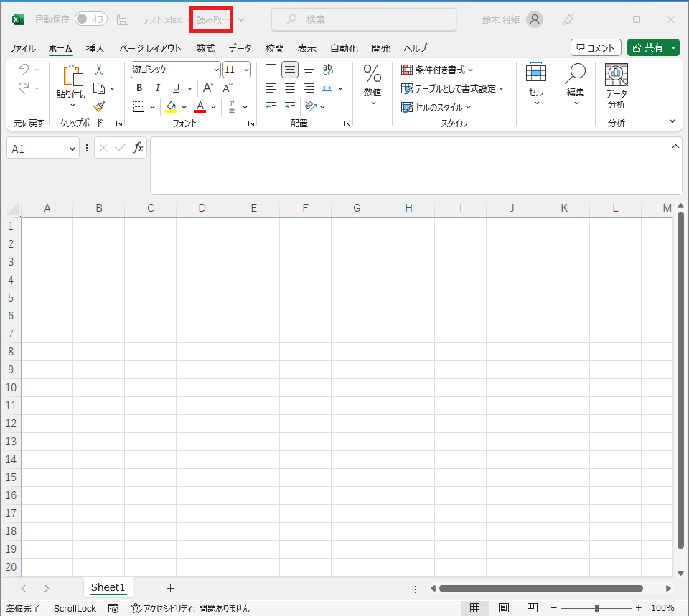Image resolution: width=689 pixels, height=616 pixels.
Task: Open the Data Analysis (データ分析) tool
Action: point(616,86)
